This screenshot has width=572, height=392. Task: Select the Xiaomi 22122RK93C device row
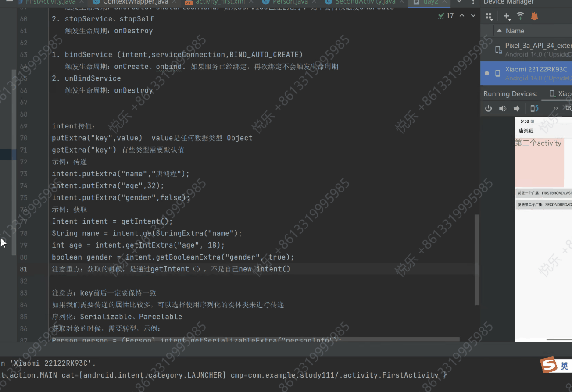tap(526, 73)
